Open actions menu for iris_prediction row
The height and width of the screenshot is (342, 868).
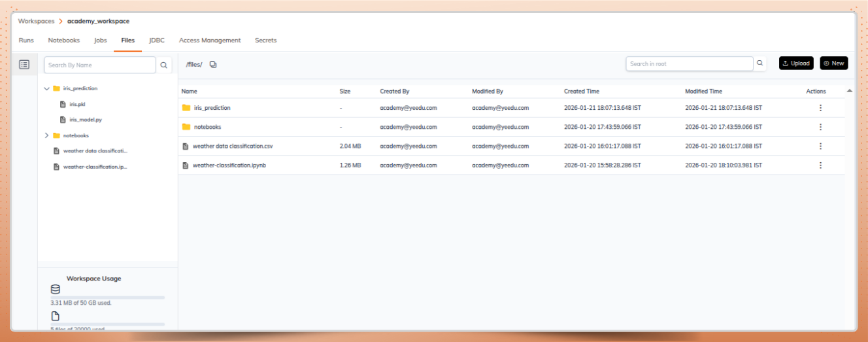point(820,108)
